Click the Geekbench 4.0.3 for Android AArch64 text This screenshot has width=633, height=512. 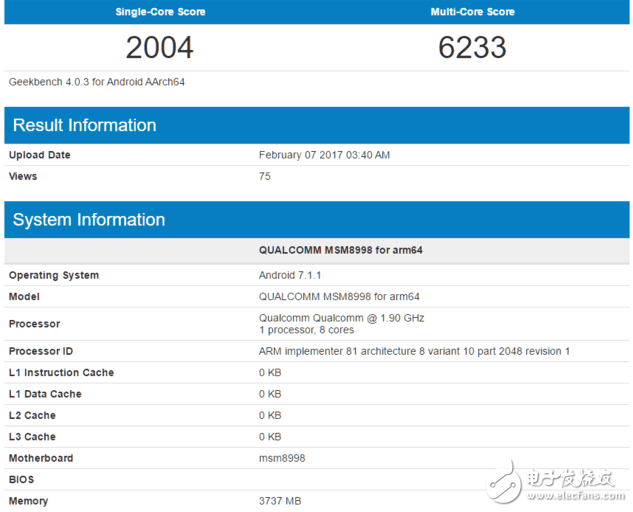97,82
